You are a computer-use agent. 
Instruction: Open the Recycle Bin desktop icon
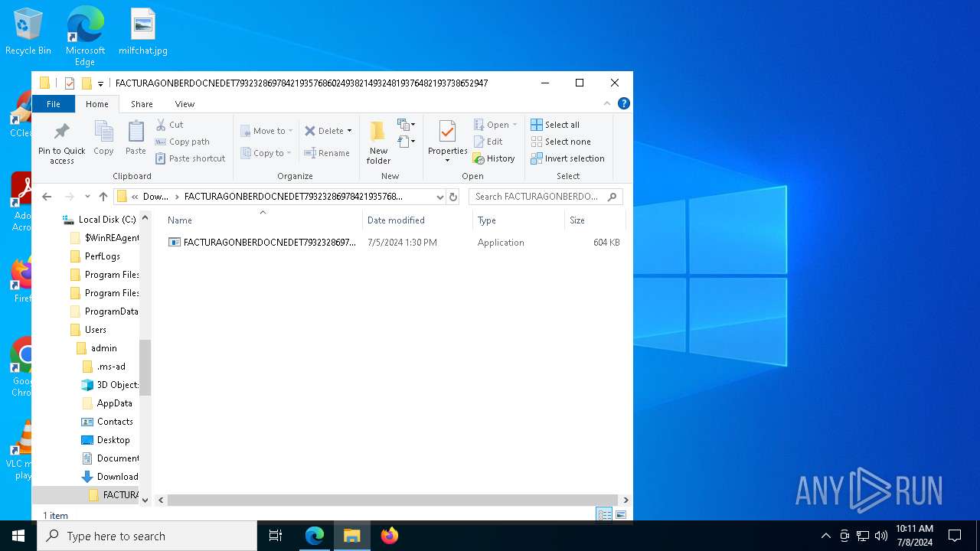(28, 32)
